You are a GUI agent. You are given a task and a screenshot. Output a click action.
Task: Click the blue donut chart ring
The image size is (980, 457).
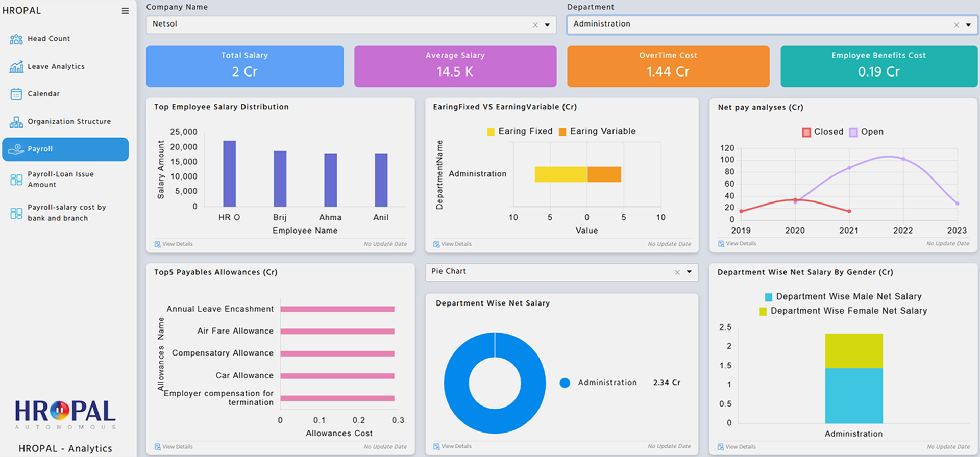[457, 383]
